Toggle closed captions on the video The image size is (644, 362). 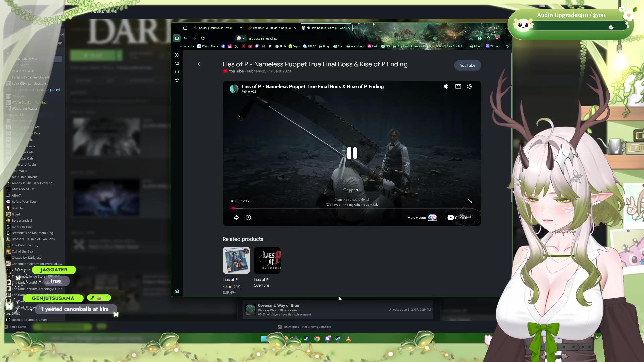pyautogui.click(x=458, y=86)
